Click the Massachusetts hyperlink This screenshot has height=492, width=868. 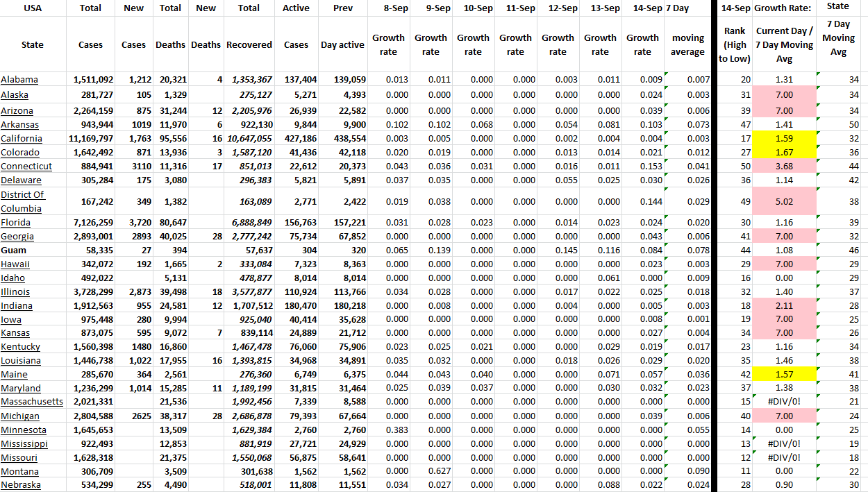coord(32,402)
